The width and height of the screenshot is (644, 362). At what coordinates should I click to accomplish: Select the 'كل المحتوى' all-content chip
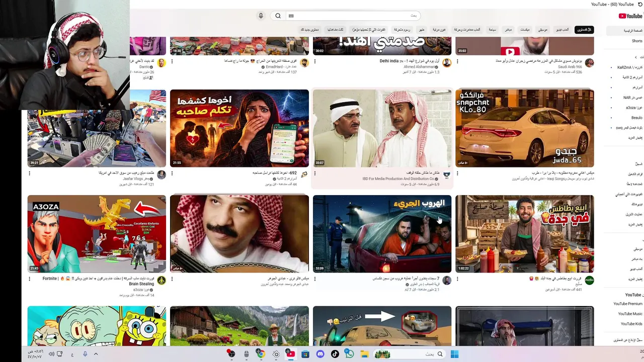click(584, 30)
